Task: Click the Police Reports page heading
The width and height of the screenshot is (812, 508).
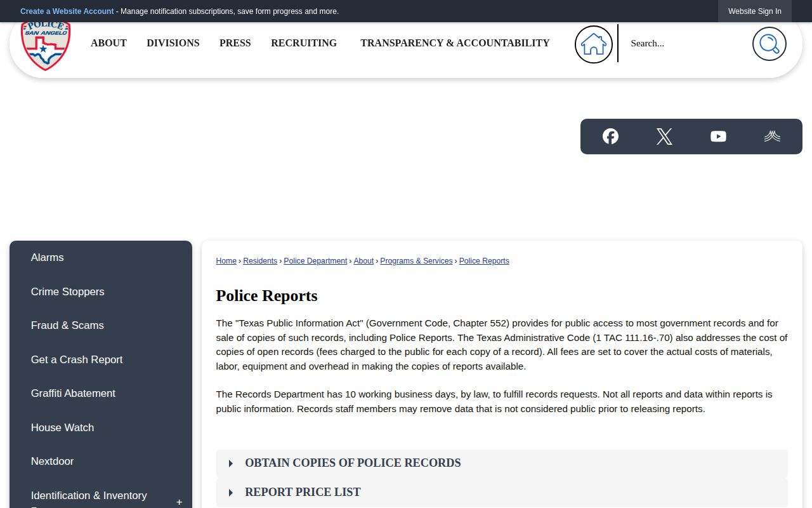Action: point(266,296)
